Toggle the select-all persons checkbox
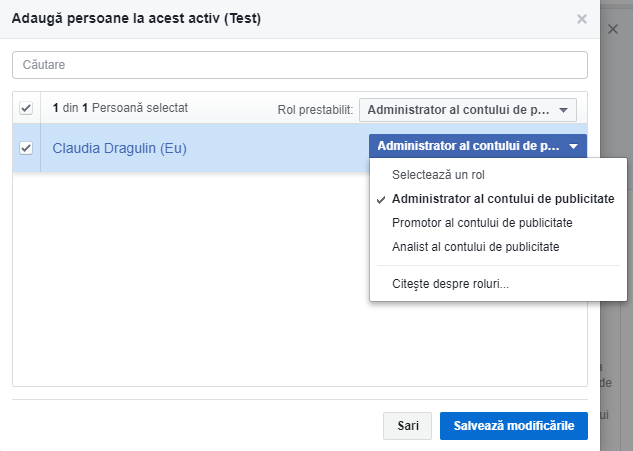 pos(26,108)
